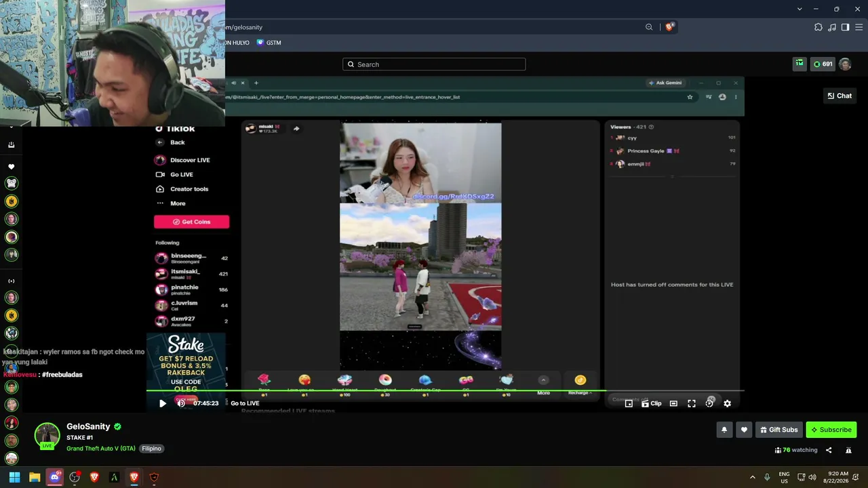This screenshot has width=868, height=488.
Task: Open Windows Start menu
Action: point(14,477)
